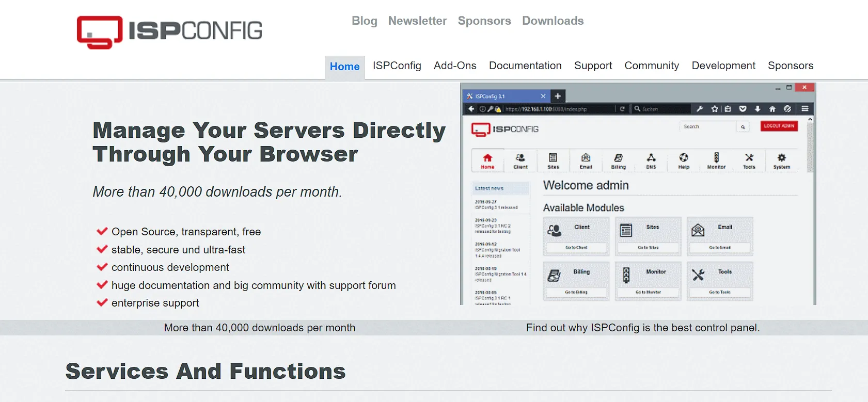Click the Client module icon in the screenshot toolbar

(x=520, y=157)
